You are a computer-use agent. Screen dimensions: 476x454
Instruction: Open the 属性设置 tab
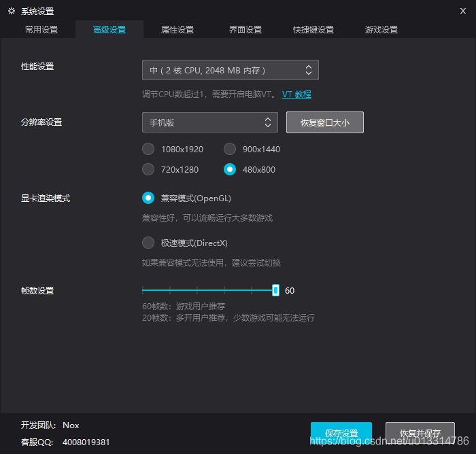tap(177, 30)
